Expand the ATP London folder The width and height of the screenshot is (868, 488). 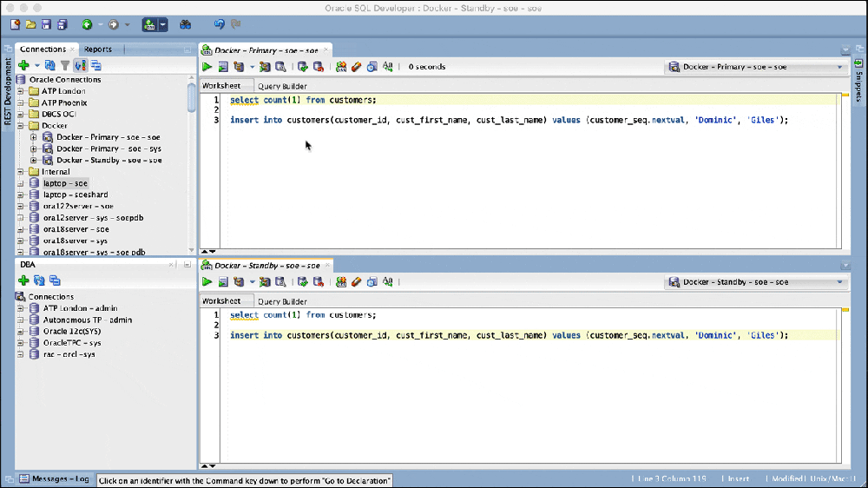(21, 91)
